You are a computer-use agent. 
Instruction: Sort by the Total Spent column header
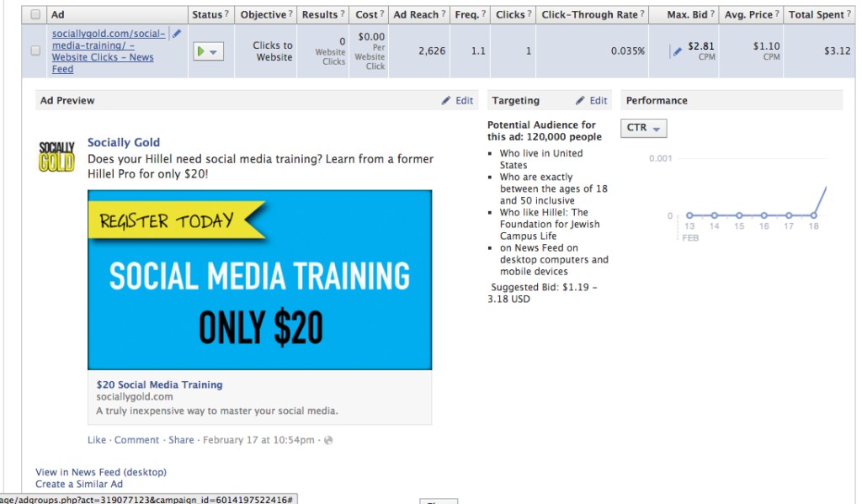[817, 14]
